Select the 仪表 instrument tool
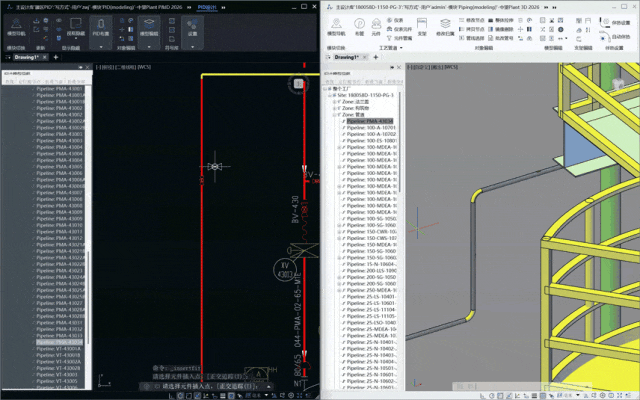This screenshot has height=400, width=640. pos(395,20)
